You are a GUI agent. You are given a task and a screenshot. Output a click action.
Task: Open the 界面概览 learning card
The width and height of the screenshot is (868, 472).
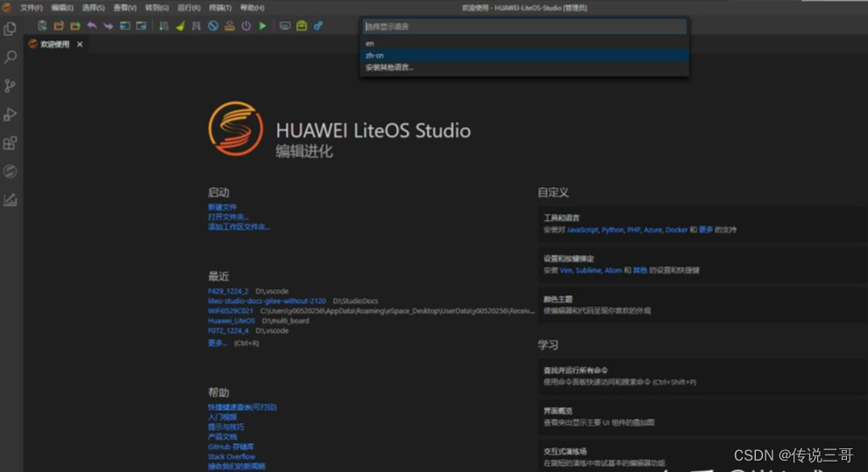[702, 417]
